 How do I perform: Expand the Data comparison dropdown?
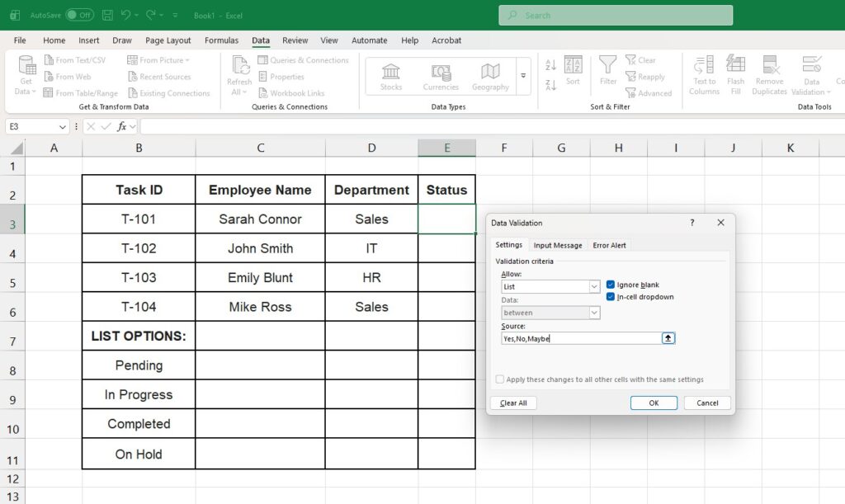595,313
